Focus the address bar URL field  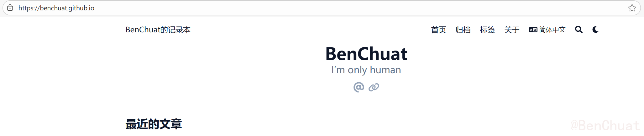coord(313,8)
